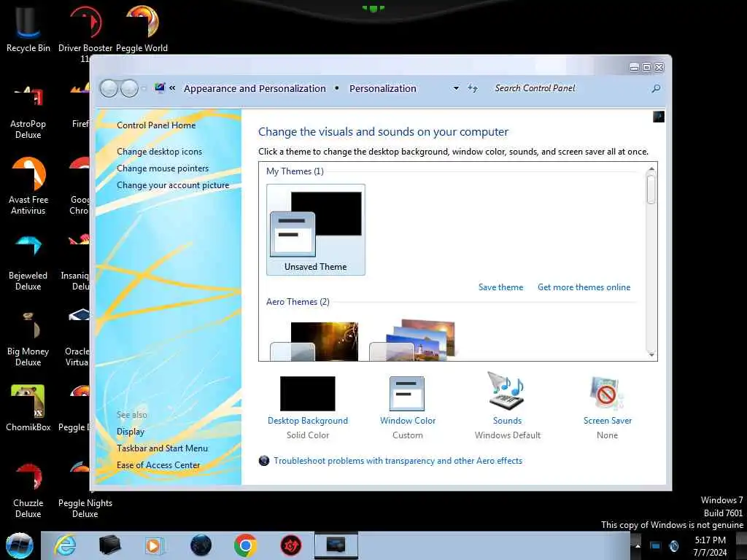747x560 pixels.
Task: Open the help icon at top right
Action: point(659,117)
